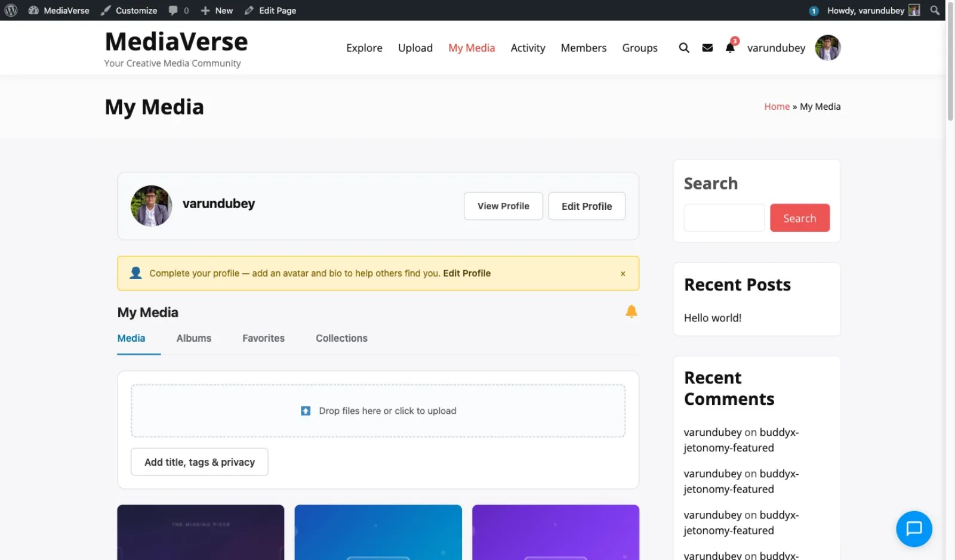The width and height of the screenshot is (955, 560).
Task: Open the Hello world! recent post
Action: [713, 318]
